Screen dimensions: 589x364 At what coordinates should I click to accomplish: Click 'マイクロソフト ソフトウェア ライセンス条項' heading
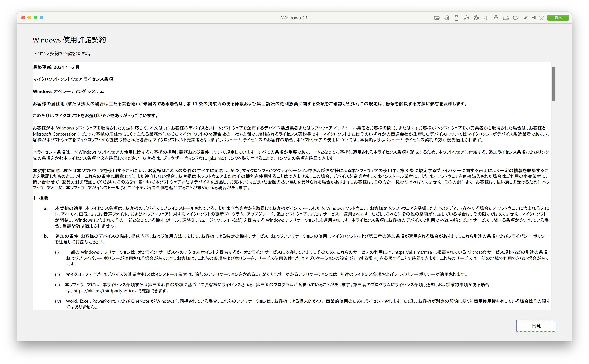(73, 79)
